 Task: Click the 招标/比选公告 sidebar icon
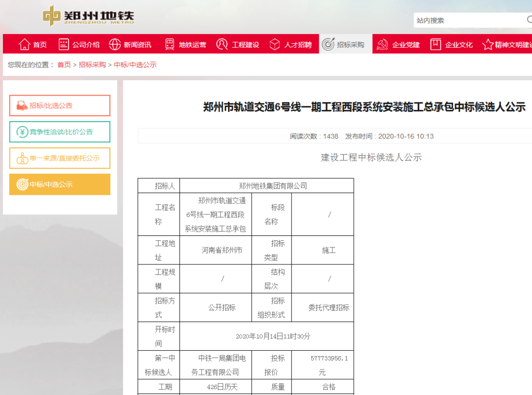pyautogui.click(x=22, y=105)
